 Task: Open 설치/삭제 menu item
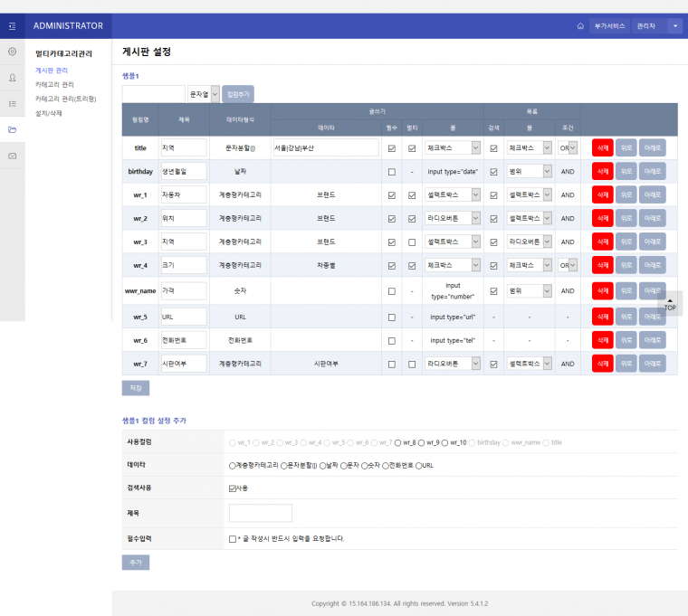tap(49, 113)
